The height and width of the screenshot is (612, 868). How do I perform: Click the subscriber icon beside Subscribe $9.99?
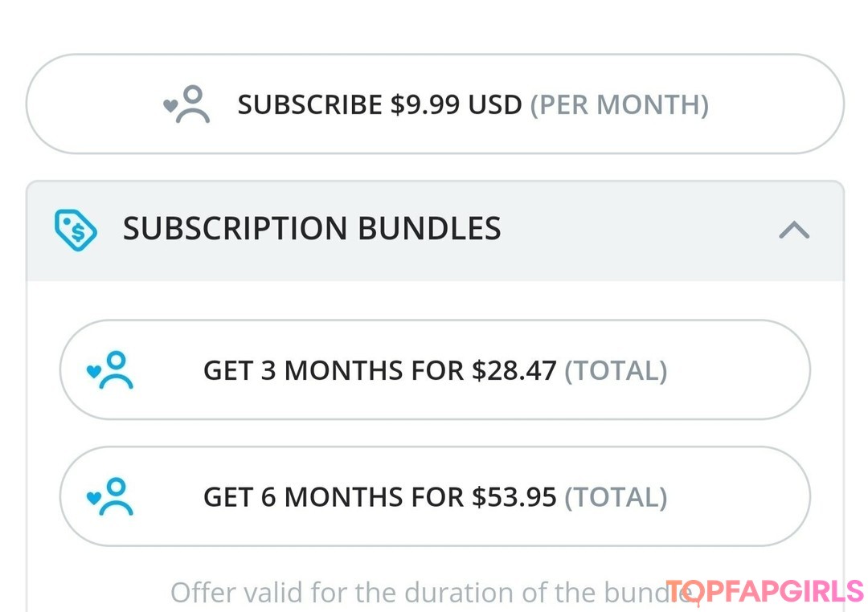click(x=187, y=105)
